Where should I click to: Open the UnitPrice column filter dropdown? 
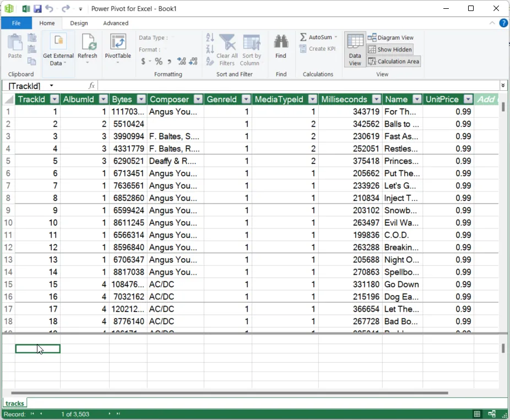pyautogui.click(x=468, y=99)
